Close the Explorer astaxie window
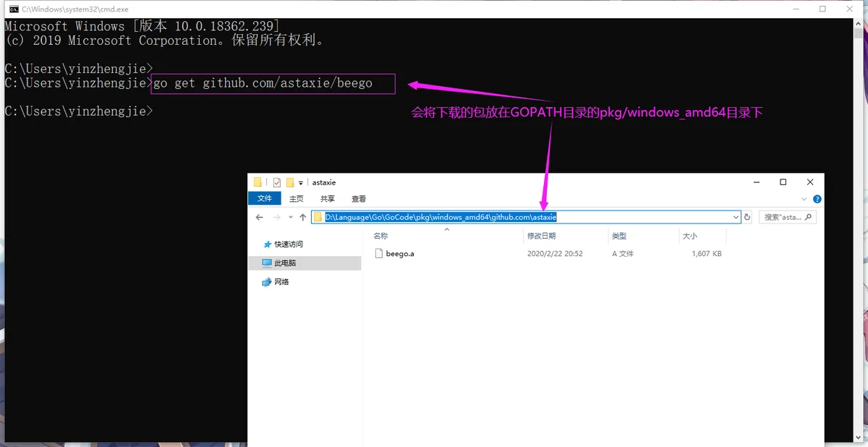868x447 pixels. 810,182
